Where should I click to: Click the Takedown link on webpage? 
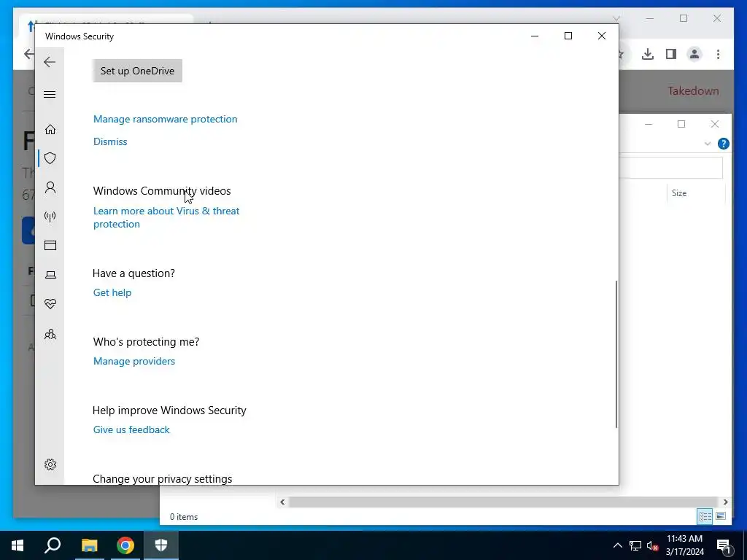[693, 90]
